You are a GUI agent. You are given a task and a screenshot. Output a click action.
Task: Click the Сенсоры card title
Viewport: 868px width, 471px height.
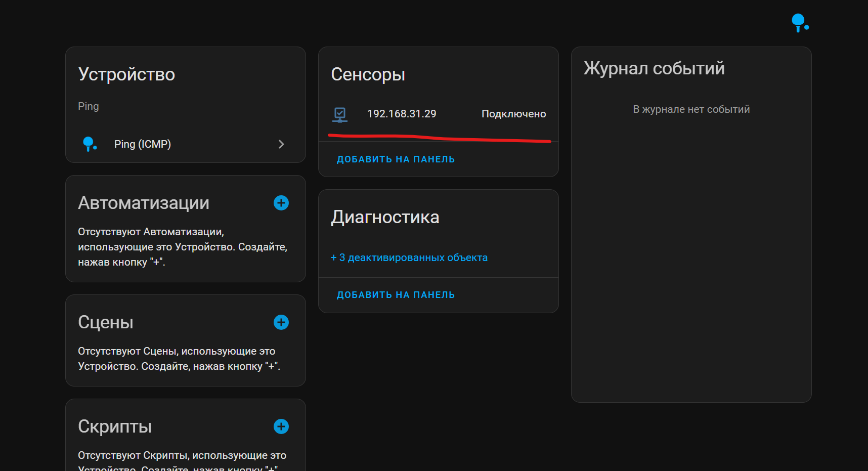pos(368,74)
